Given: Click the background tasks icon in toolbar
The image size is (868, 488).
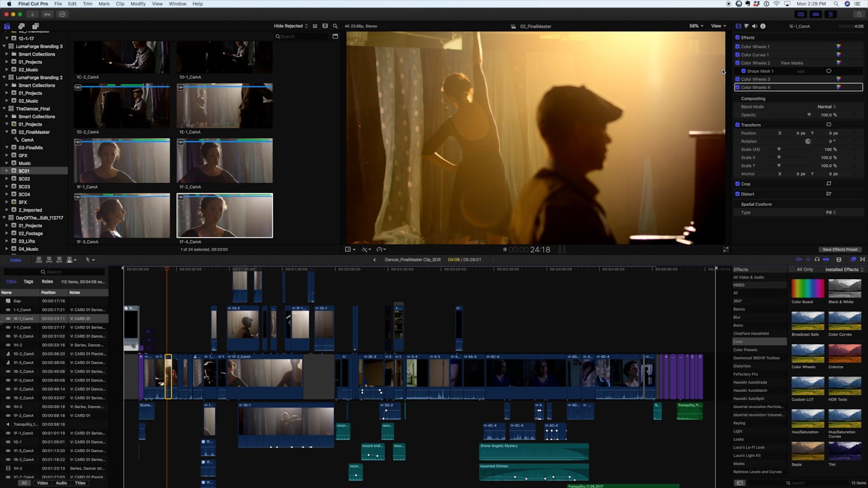Looking at the screenshot, I should coord(62,14).
